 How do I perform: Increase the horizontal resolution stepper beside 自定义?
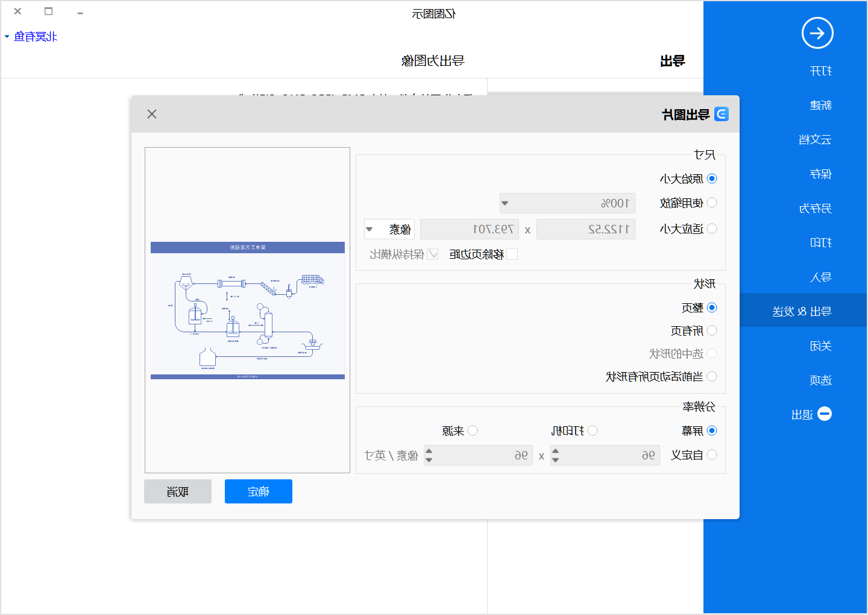(x=556, y=451)
